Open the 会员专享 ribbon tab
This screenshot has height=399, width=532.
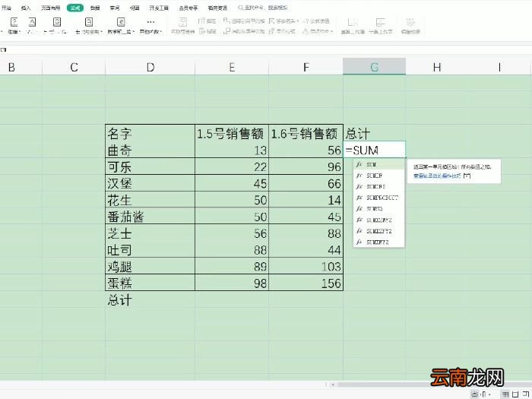[188, 8]
